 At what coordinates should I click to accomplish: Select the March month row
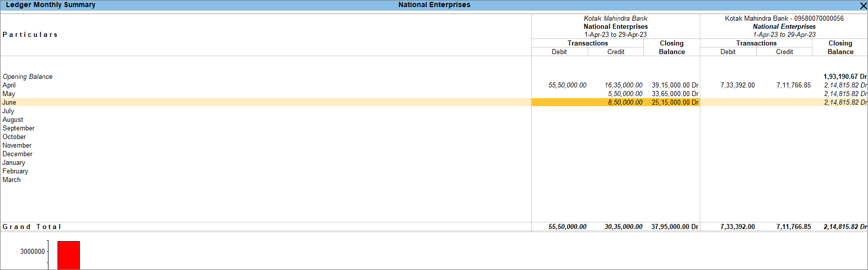pos(12,180)
